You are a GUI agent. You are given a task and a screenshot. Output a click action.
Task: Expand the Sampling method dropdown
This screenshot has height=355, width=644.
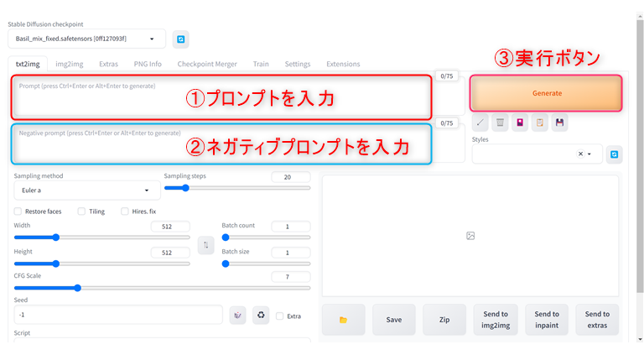pyautogui.click(x=86, y=191)
